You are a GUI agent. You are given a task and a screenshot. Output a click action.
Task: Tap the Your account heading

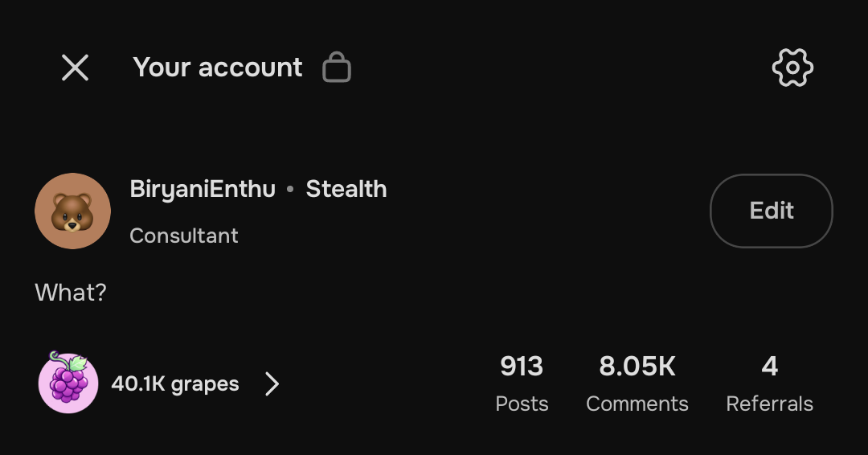coord(218,68)
